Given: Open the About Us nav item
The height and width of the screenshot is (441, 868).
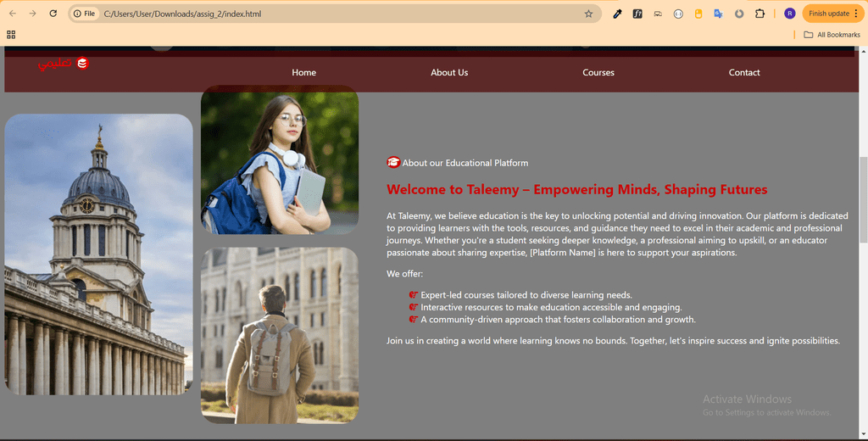Looking at the screenshot, I should 449,73.
